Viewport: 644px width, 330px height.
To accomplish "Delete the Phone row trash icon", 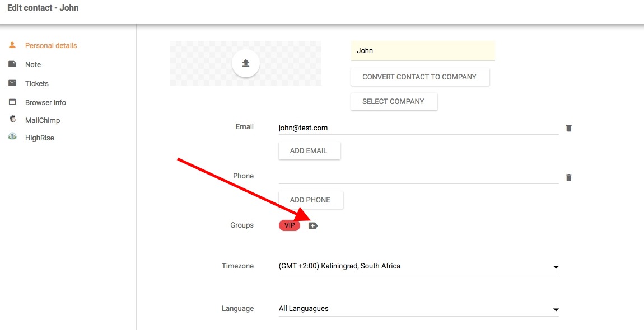I will click(x=568, y=177).
